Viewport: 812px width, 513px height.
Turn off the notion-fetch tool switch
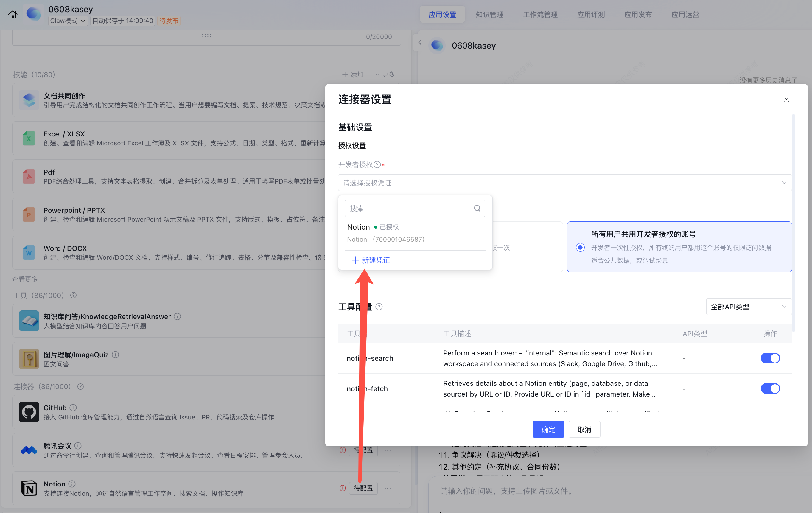(770, 388)
